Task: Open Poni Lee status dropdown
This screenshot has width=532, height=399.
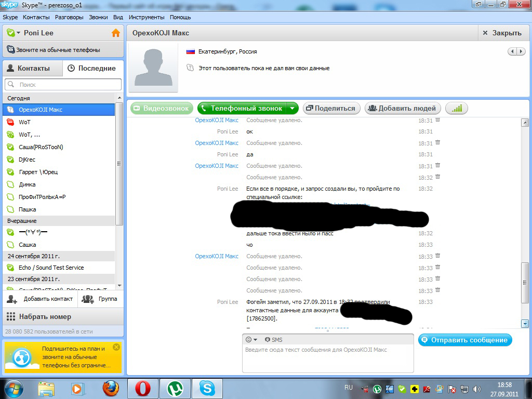Action: click(18, 33)
